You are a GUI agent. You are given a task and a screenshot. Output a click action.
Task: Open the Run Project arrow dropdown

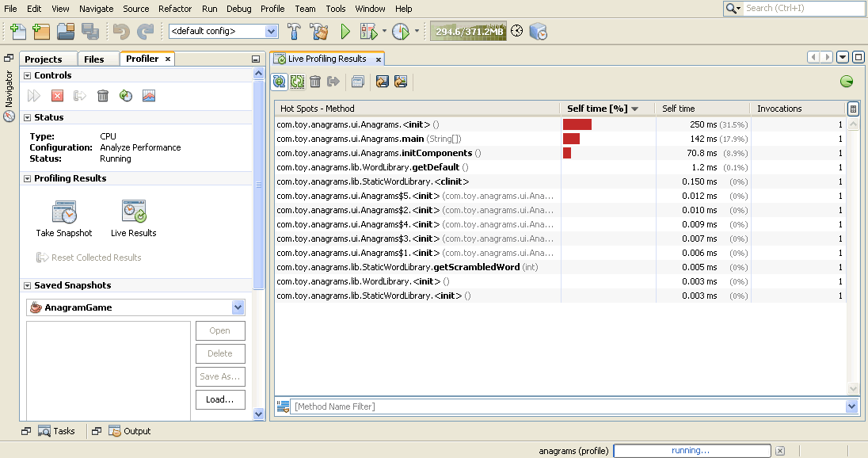385,31
